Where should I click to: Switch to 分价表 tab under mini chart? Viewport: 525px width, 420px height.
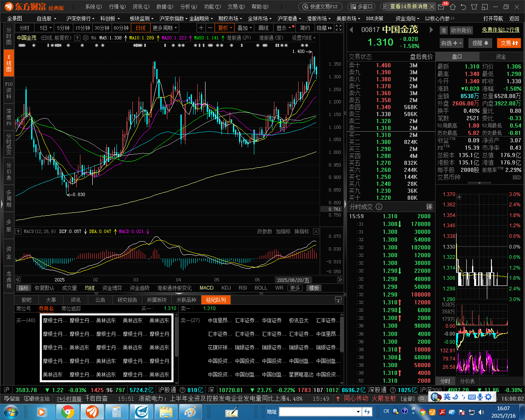(467, 381)
